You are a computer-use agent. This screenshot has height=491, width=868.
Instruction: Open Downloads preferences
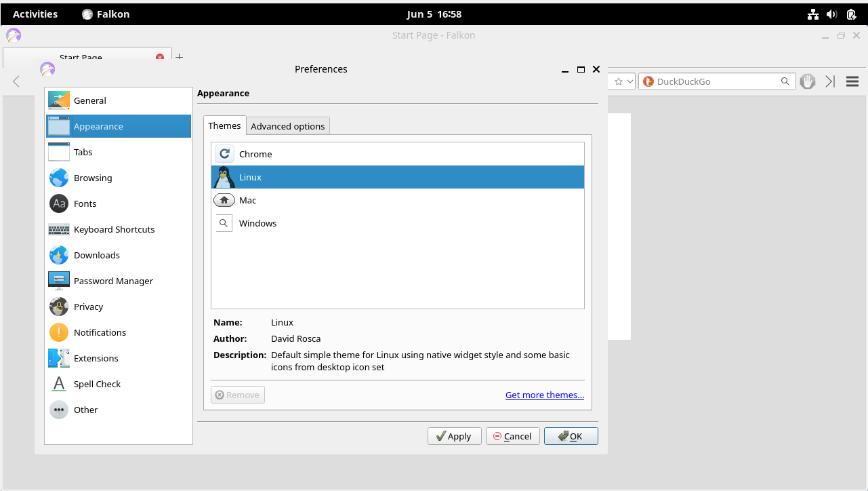tap(96, 255)
